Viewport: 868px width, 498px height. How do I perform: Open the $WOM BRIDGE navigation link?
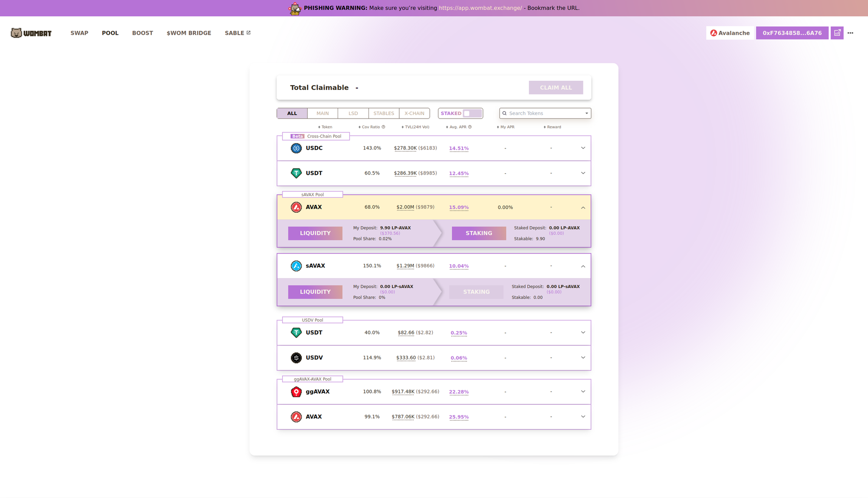click(x=188, y=33)
